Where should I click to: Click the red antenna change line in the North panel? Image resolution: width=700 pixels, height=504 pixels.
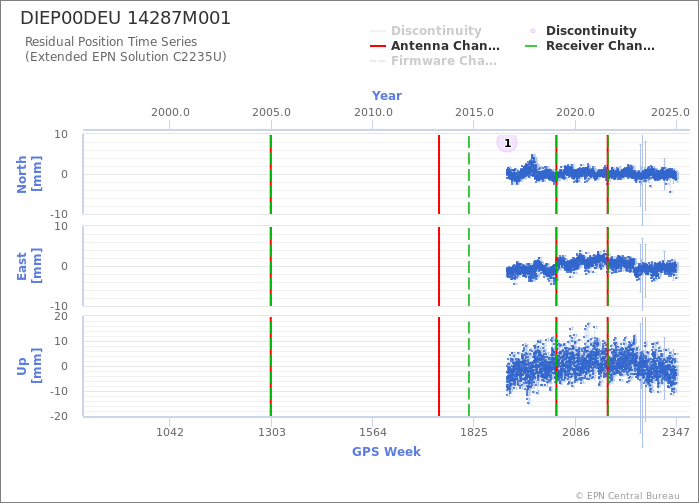click(439, 175)
